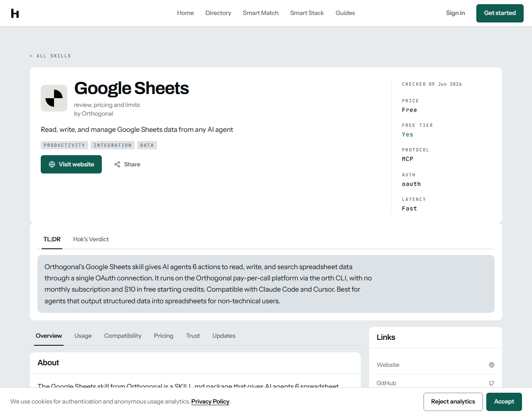Click the 'Fast' latency value
This screenshot has width=532, height=416.
pos(409,208)
